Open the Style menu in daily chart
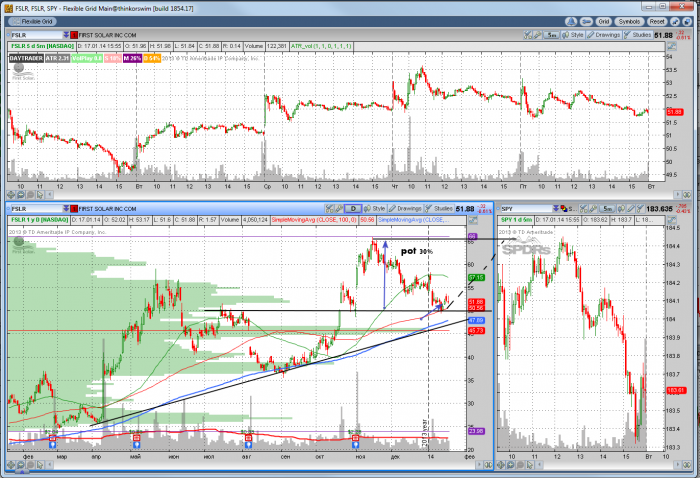Screen dimensions: 700x478 click(375, 208)
